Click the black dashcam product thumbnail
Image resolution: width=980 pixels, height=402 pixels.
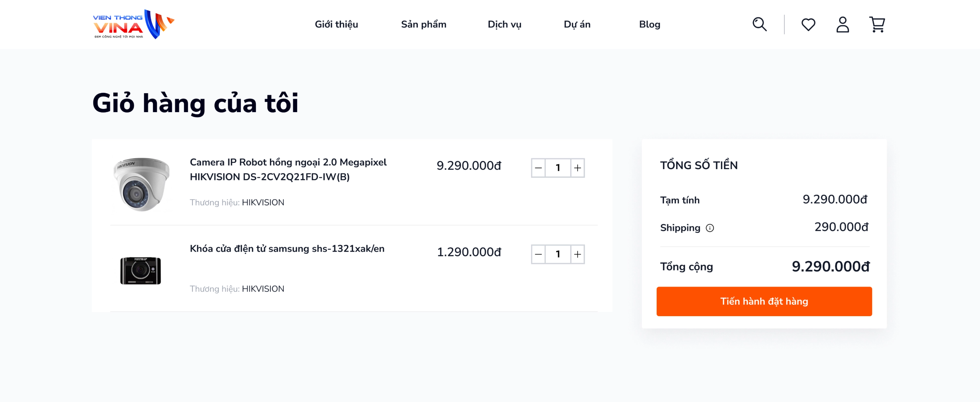tap(140, 271)
